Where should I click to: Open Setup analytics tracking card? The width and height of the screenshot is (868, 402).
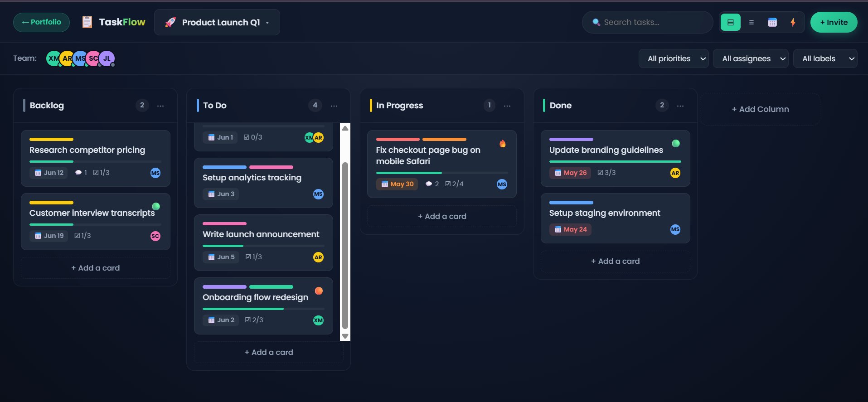point(263,183)
